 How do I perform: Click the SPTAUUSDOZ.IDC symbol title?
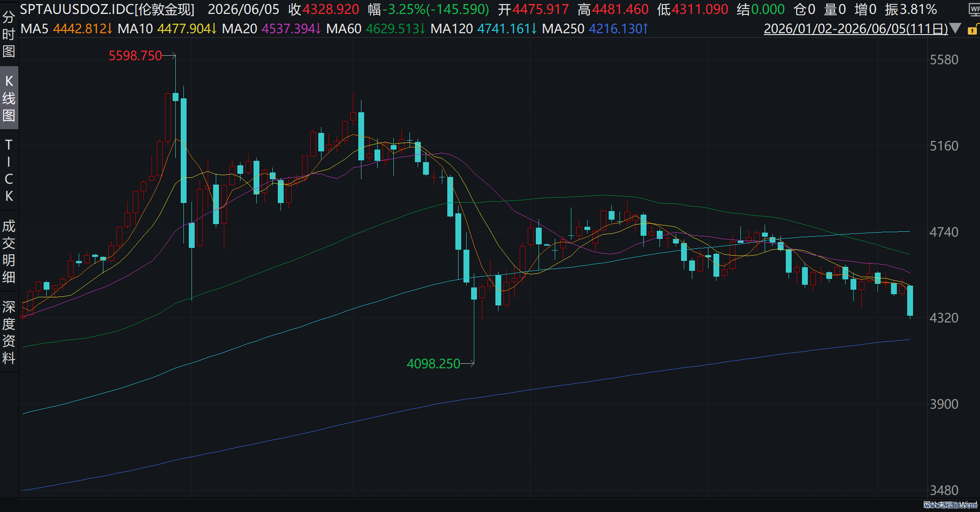pos(107,9)
